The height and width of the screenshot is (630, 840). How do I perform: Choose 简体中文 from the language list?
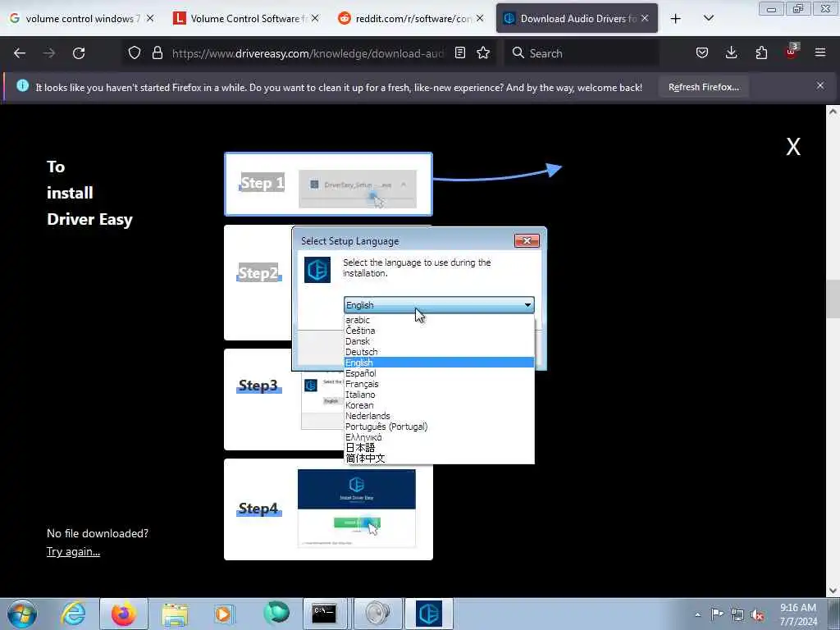[x=439, y=459]
